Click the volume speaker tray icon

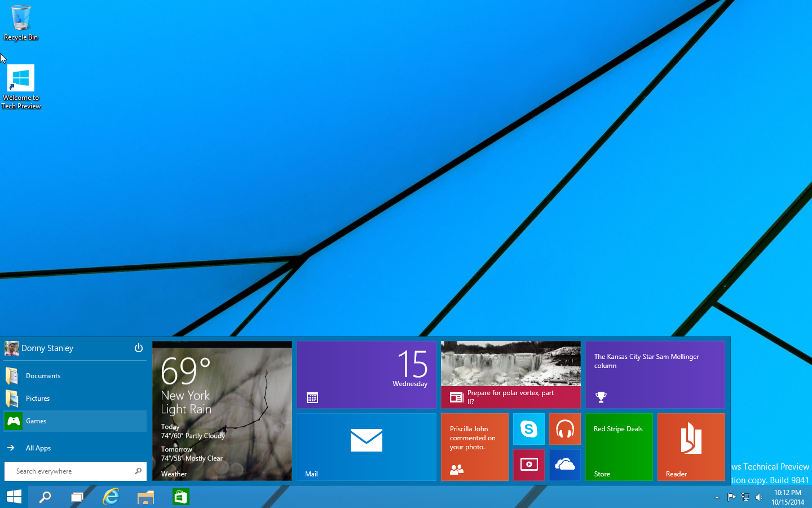[760, 497]
